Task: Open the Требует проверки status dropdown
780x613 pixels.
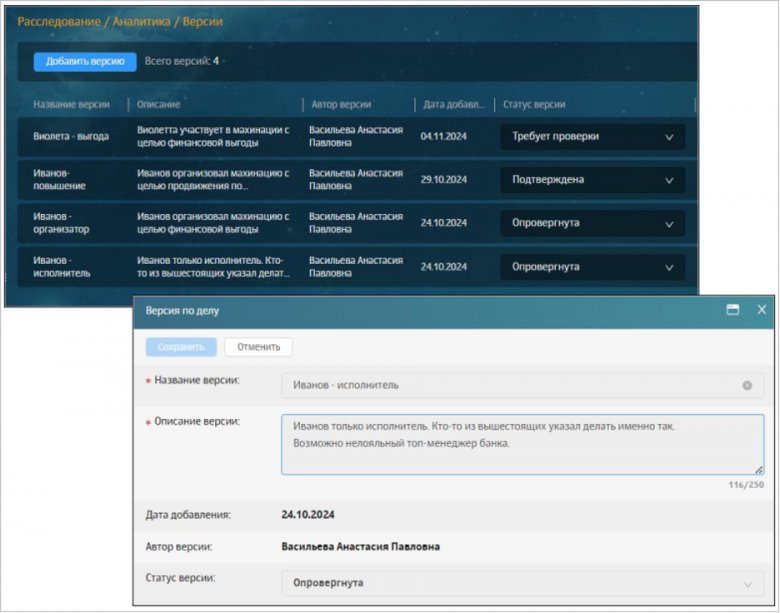Action: point(592,136)
